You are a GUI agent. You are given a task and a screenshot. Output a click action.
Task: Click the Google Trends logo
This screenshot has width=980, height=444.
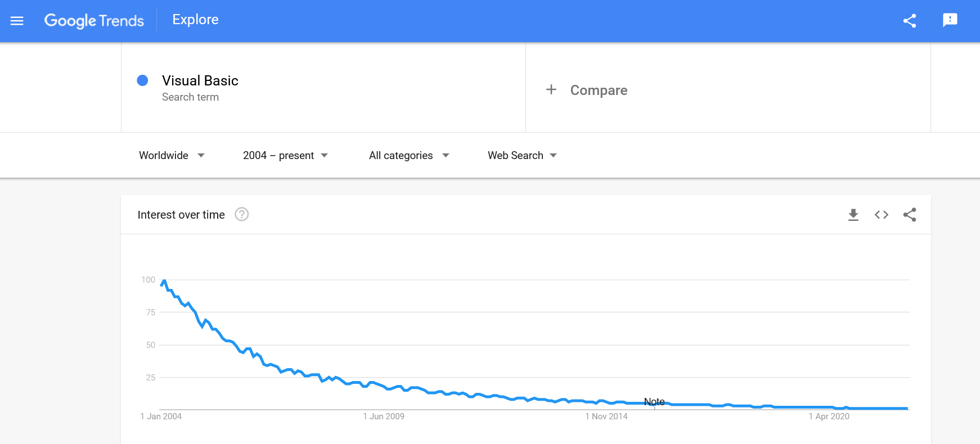[94, 21]
